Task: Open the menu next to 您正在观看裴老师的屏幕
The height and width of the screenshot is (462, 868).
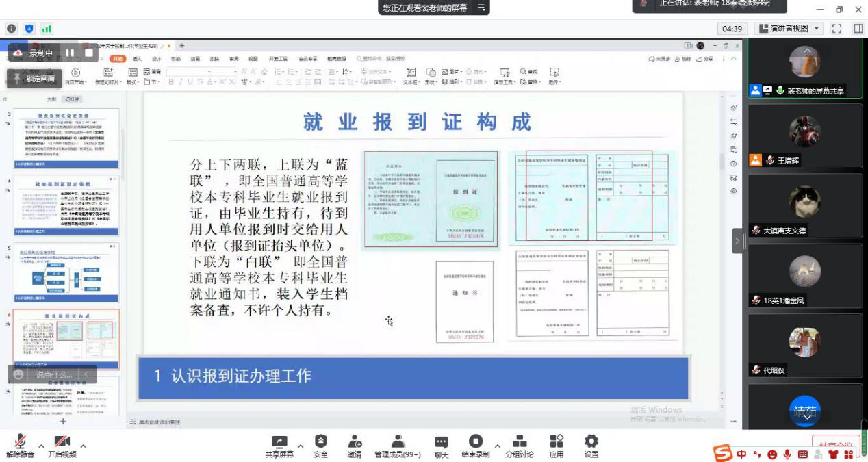Action: pos(481,8)
